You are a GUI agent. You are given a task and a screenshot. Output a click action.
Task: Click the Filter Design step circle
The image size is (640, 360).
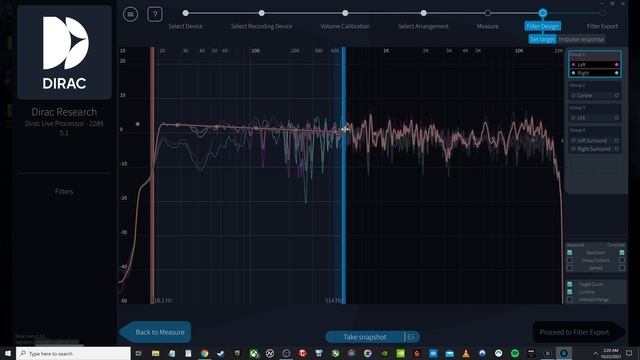(x=542, y=13)
